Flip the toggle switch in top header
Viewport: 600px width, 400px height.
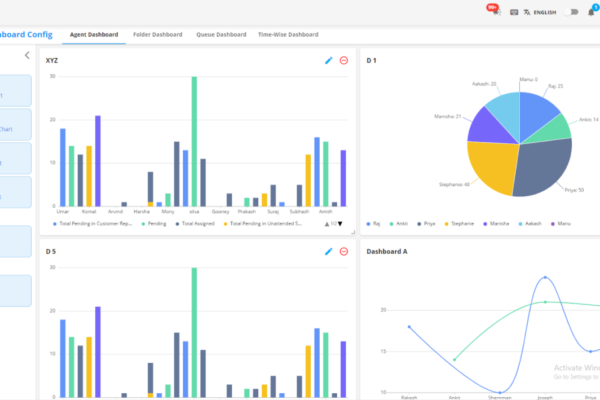point(572,12)
